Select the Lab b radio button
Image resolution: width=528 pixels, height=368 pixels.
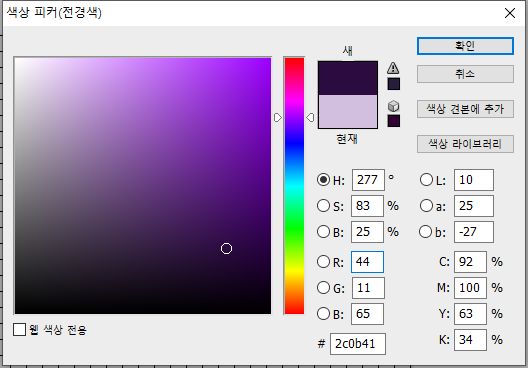tap(426, 232)
